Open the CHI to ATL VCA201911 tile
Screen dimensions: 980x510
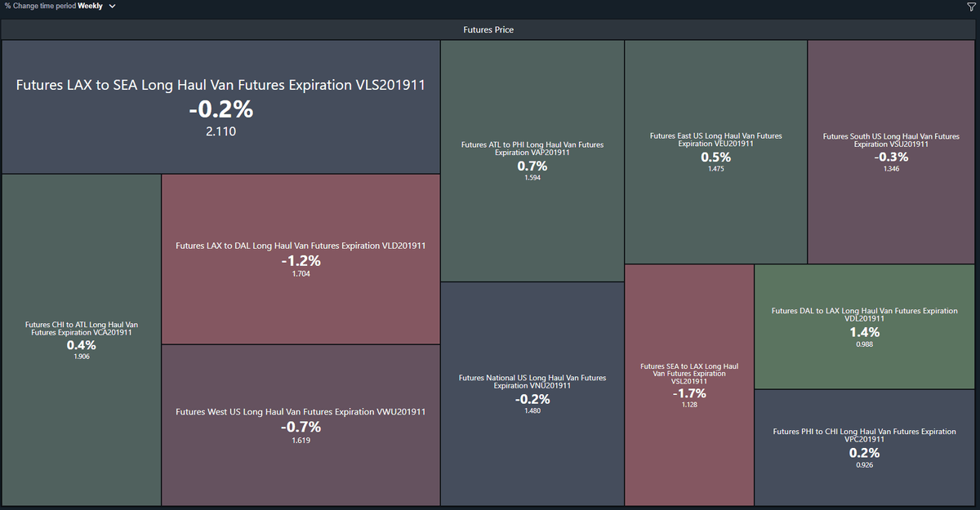point(81,340)
